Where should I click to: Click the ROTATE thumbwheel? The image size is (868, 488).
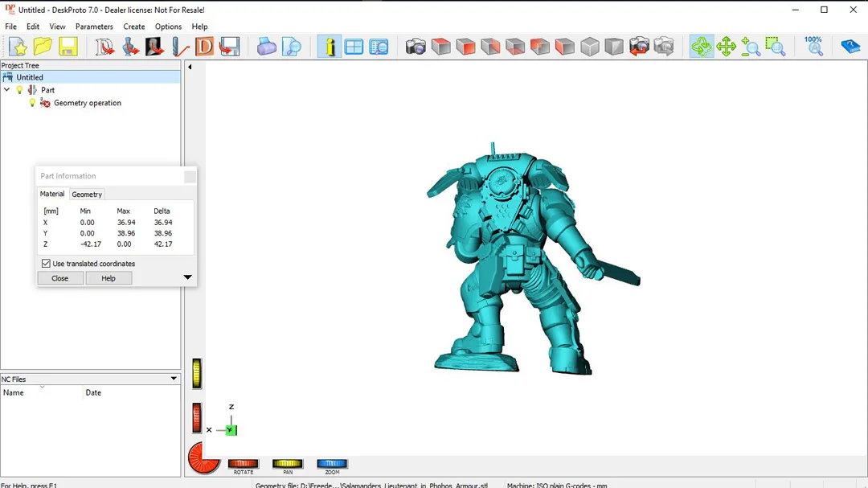click(243, 464)
